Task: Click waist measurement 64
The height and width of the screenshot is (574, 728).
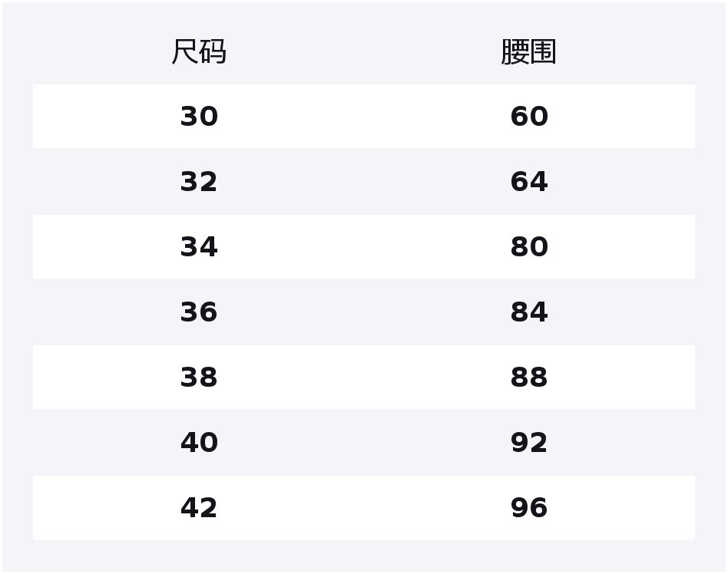Action: click(x=528, y=182)
